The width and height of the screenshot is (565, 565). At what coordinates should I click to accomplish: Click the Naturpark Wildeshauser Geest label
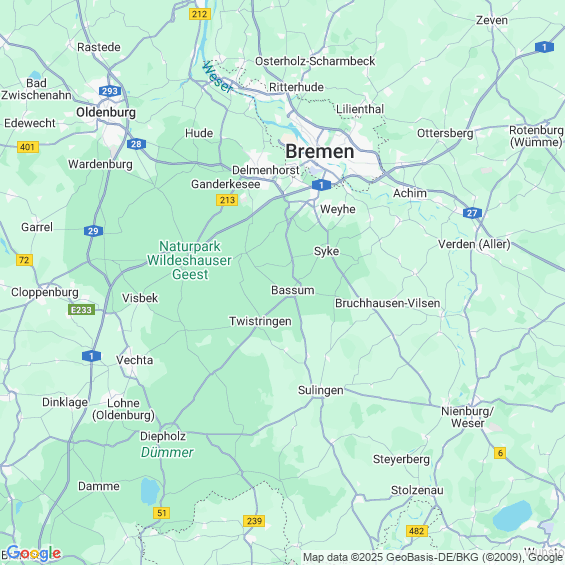pos(189,261)
